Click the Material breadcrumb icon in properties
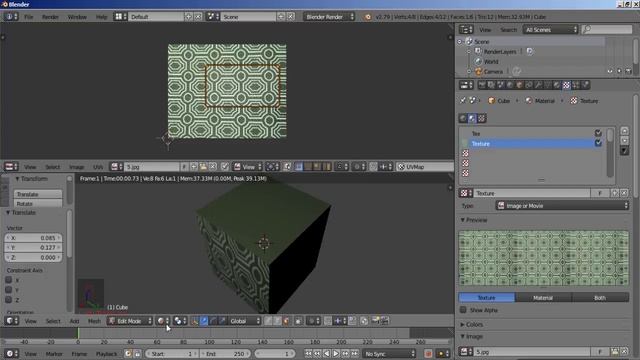 coord(529,100)
